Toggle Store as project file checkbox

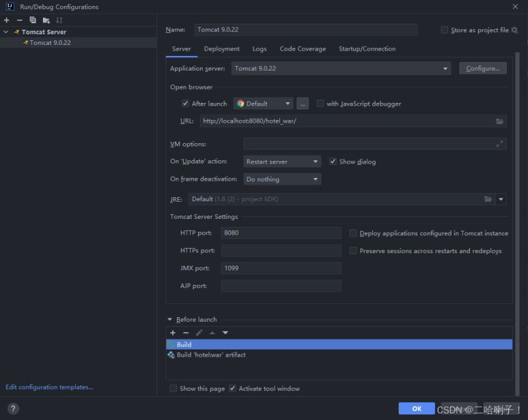click(444, 30)
